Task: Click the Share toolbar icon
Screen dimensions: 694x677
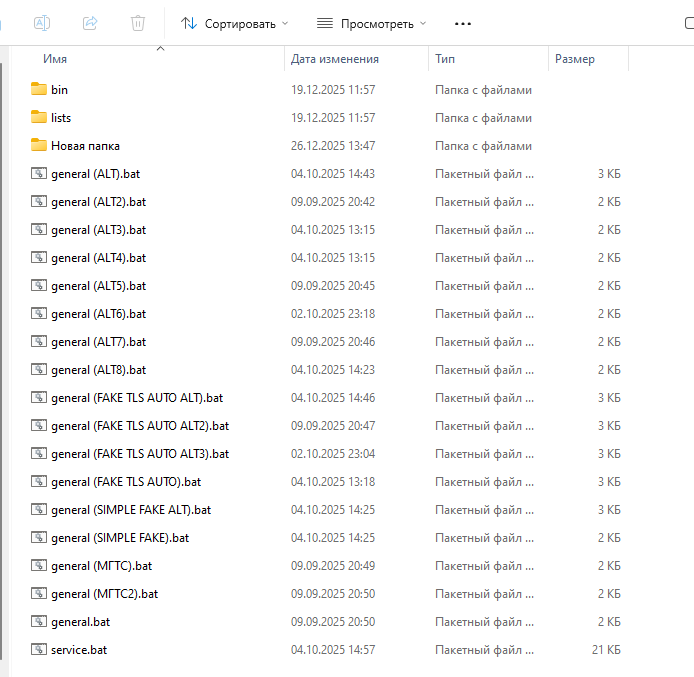Action: coord(90,23)
